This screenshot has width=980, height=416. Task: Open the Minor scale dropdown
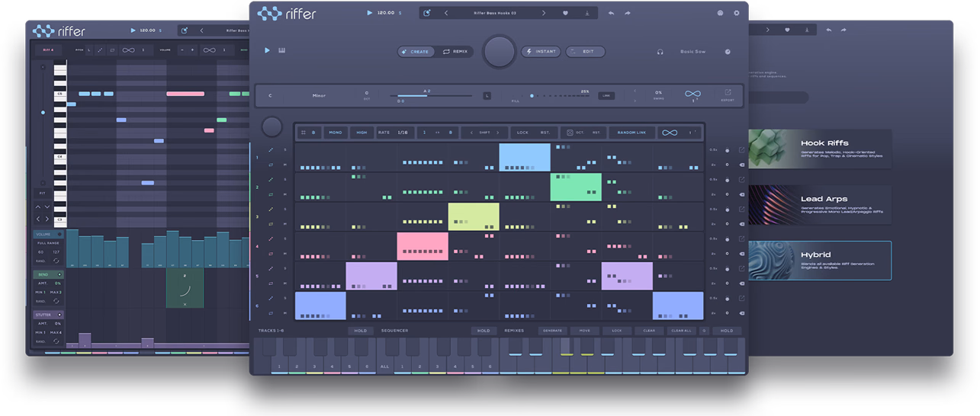[x=319, y=96]
